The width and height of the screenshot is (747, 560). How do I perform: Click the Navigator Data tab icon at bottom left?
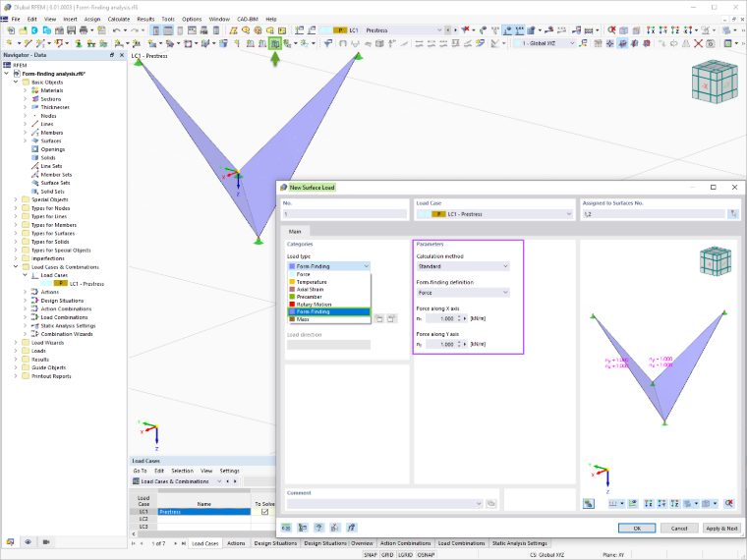pos(10,542)
